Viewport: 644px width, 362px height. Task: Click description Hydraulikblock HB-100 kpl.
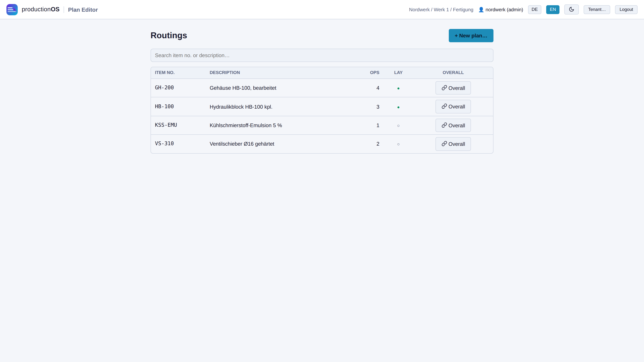tap(241, 107)
